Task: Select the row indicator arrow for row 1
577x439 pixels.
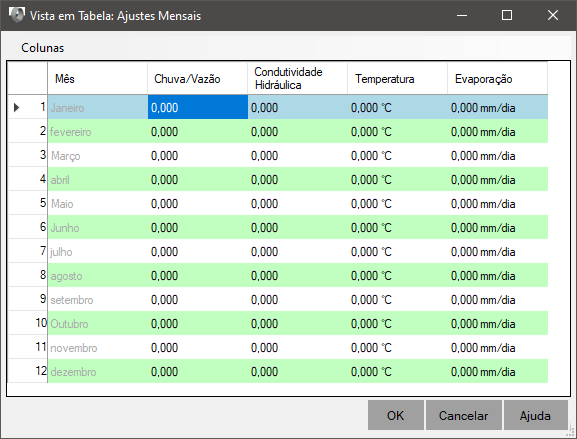Action: click(x=17, y=107)
